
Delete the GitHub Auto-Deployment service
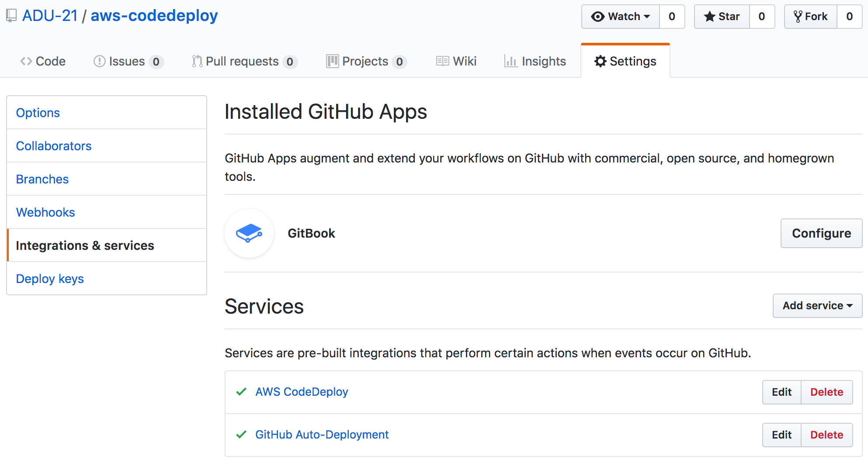pos(827,435)
